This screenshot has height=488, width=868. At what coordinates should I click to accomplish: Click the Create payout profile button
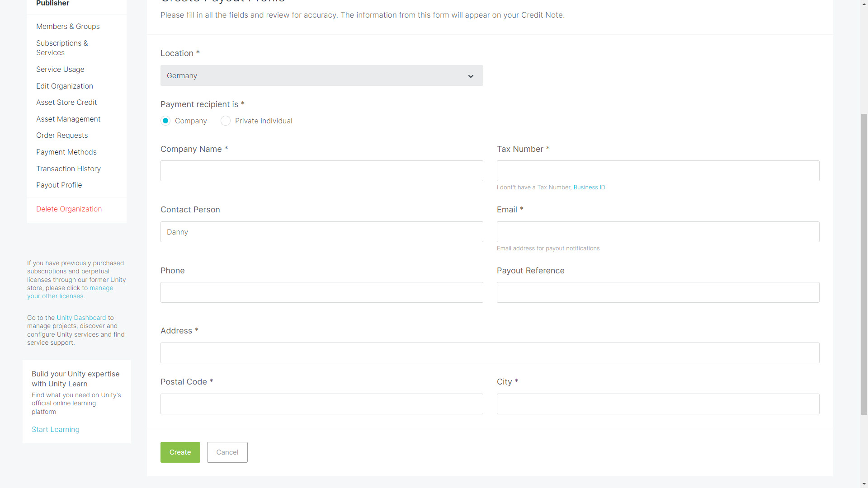180,452
